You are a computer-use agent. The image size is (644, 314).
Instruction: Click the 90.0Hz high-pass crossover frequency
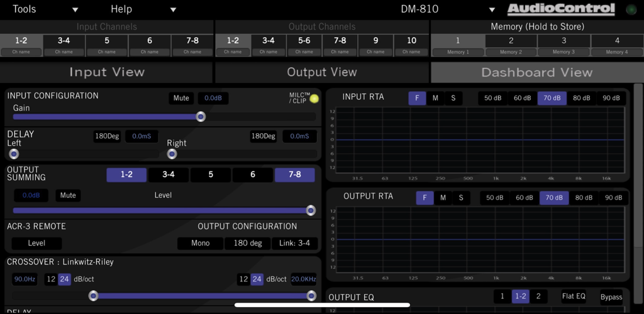[x=25, y=279]
